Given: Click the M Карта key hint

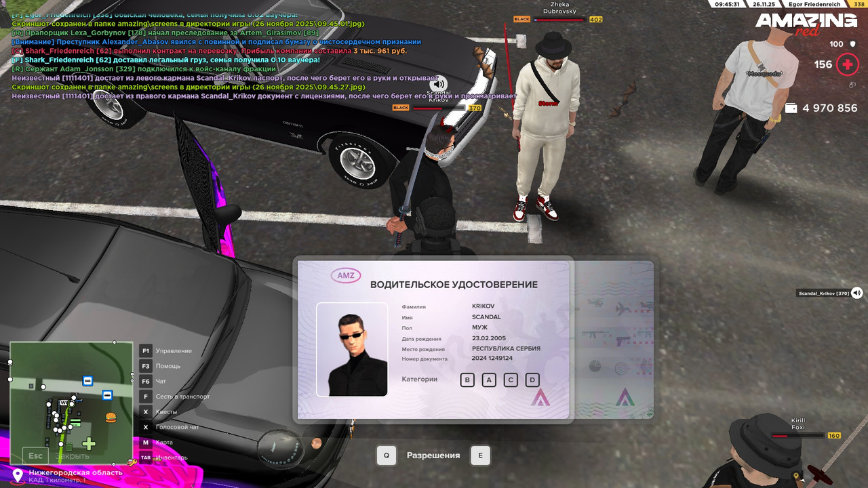Looking at the screenshot, I should [156, 442].
